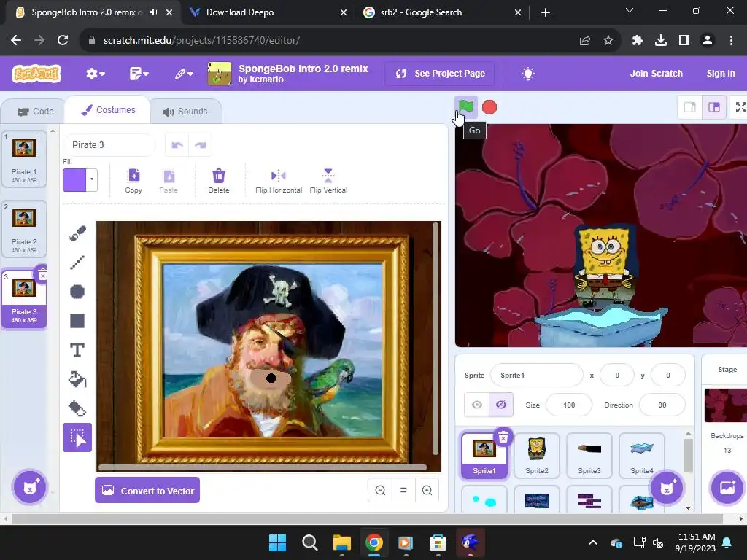
Task: Open the Edit pencil dropdown
Action: pos(184,74)
